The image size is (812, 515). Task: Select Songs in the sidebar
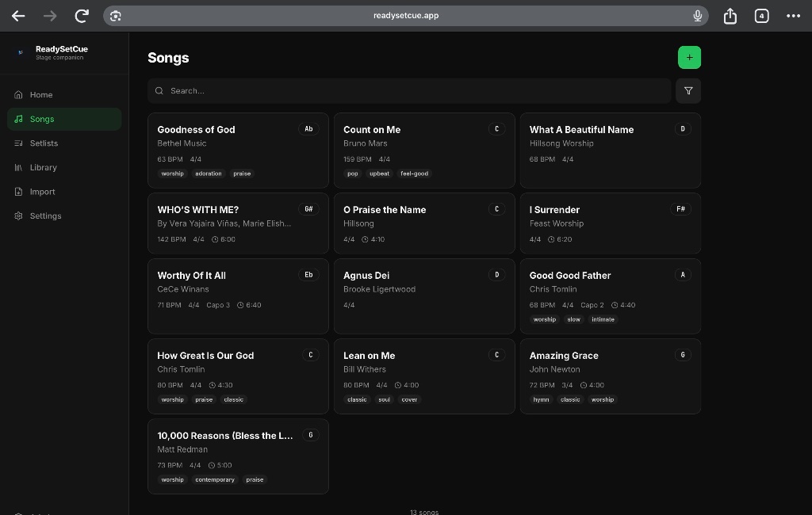coord(64,119)
